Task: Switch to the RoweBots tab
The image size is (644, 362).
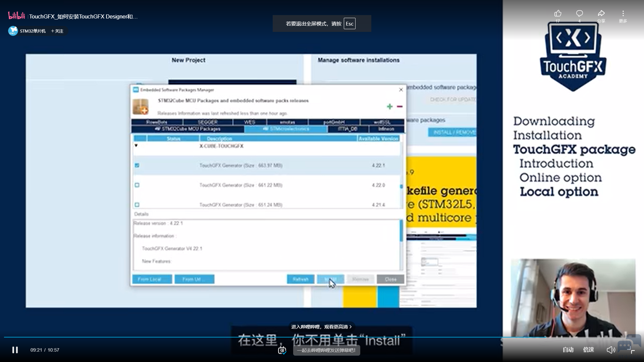Action: [157, 122]
